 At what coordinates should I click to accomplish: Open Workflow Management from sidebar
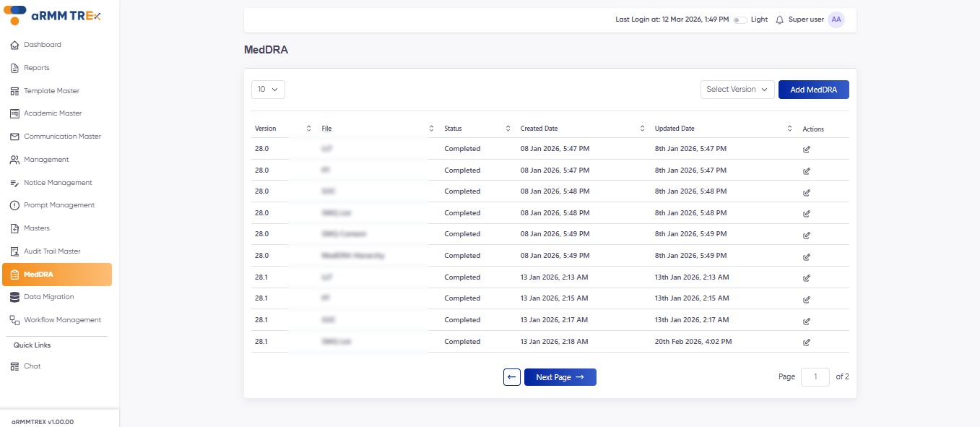click(x=62, y=320)
